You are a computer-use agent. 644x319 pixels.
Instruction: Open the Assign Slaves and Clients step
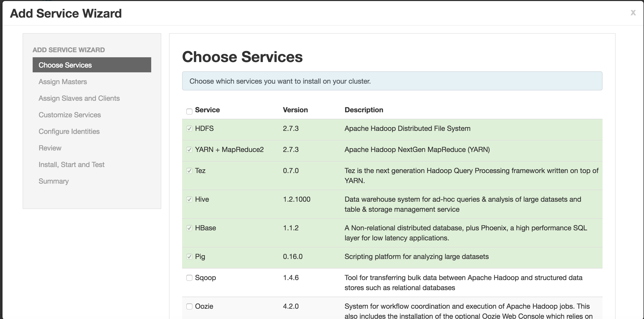pos(79,98)
